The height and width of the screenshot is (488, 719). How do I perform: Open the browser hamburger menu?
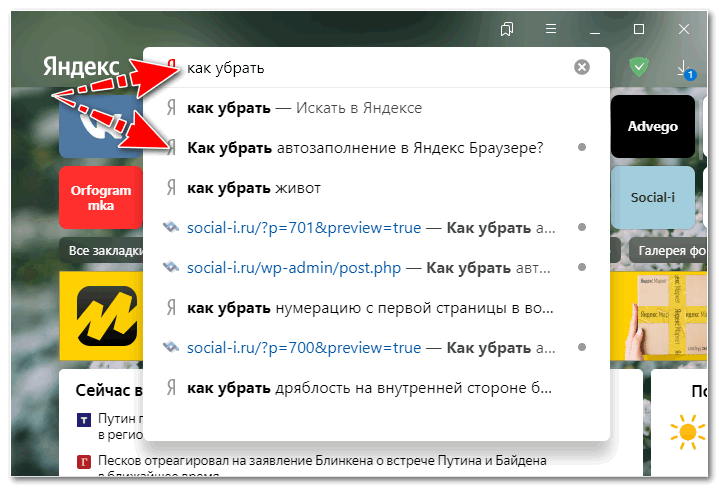pos(551,29)
